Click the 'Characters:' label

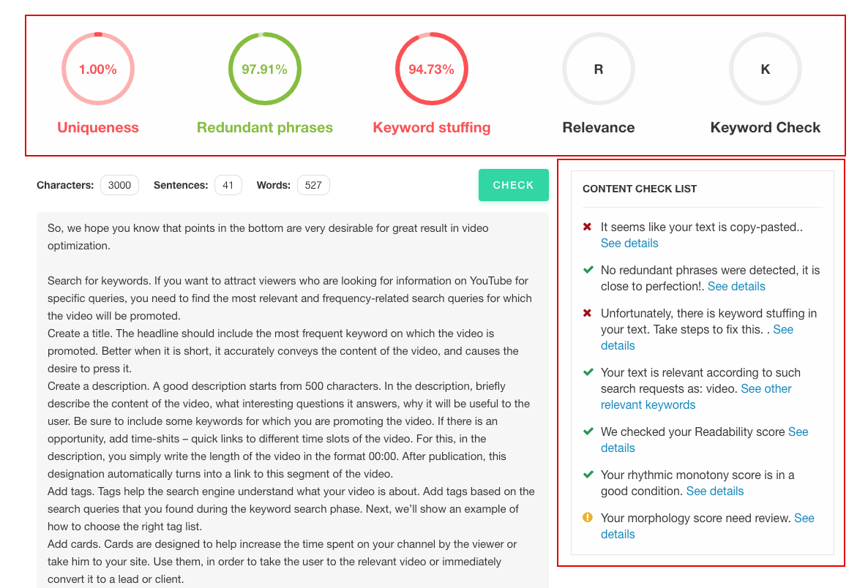65,185
